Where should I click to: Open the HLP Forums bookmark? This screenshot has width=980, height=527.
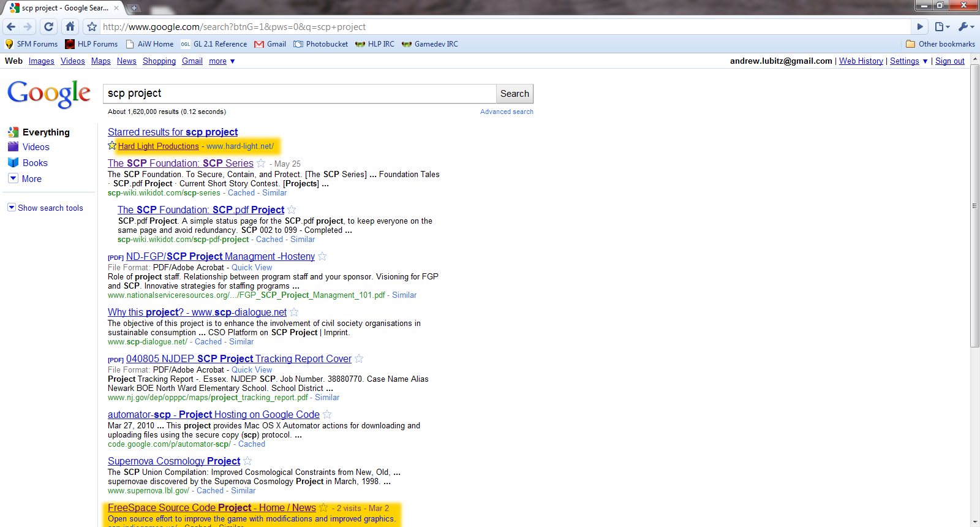click(91, 44)
